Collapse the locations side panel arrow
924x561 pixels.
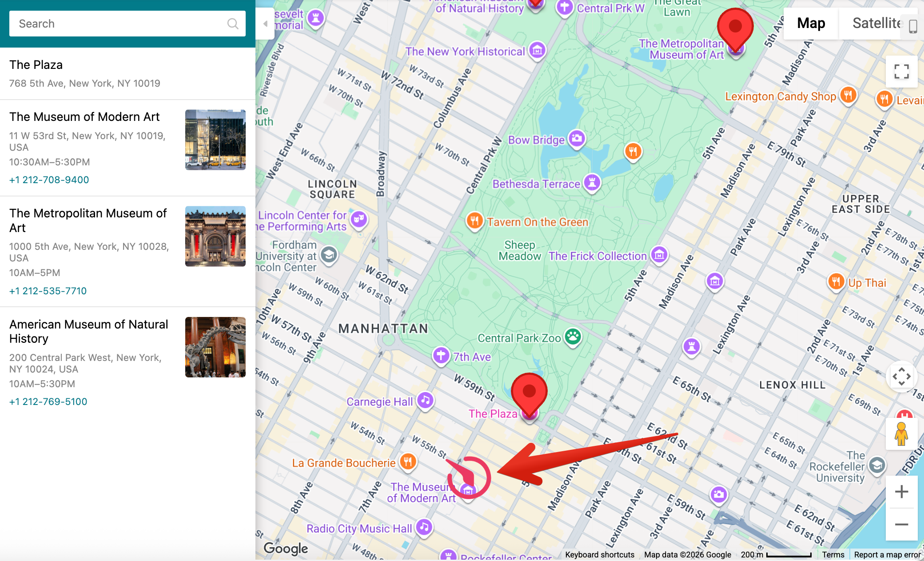coord(265,24)
